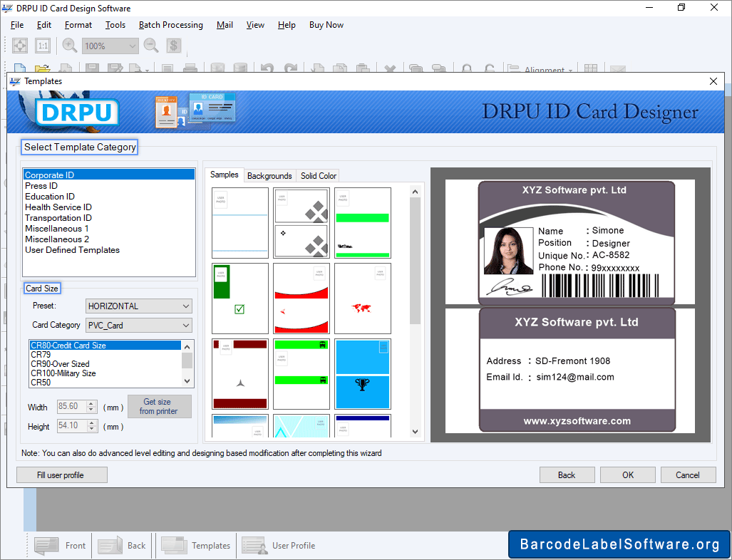Switch to the Samples tab
732x560 pixels.
224,175
